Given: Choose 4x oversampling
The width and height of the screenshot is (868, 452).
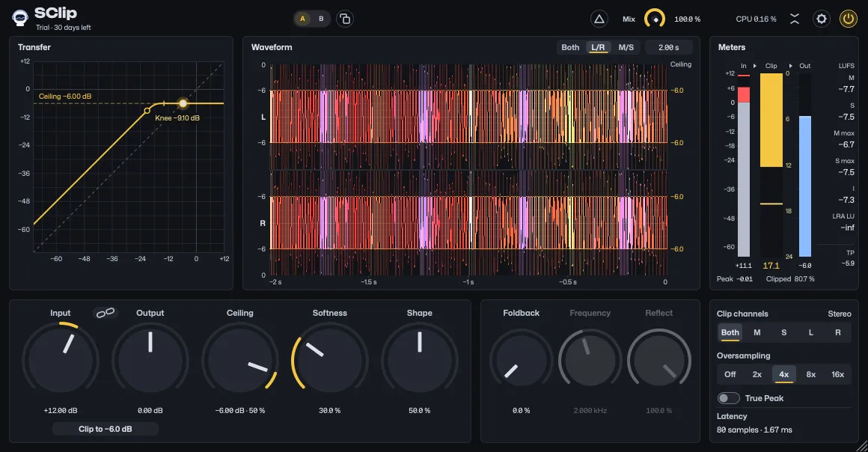Looking at the screenshot, I should coord(784,374).
